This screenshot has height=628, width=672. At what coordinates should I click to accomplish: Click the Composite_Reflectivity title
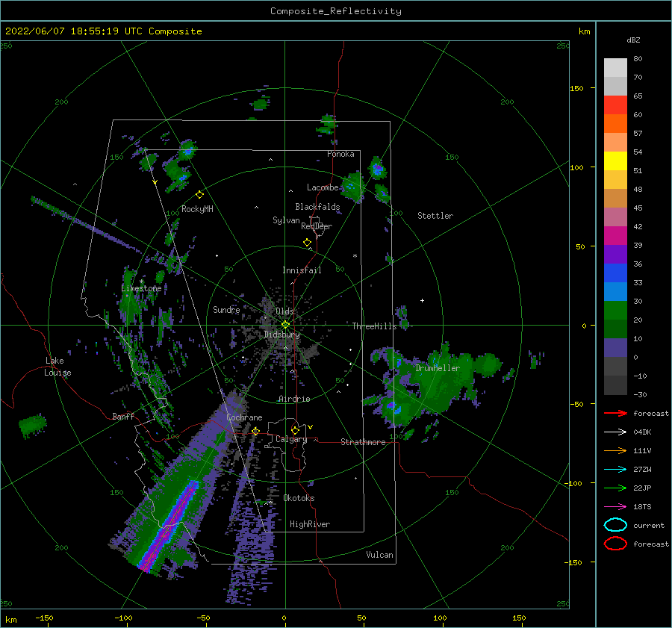point(336,11)
